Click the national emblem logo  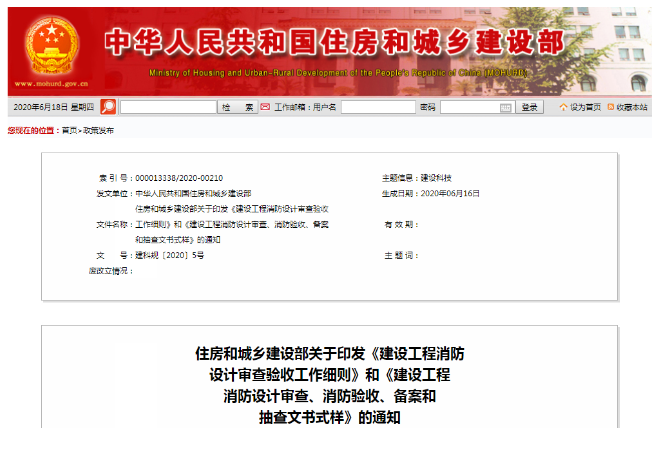pyautogui.click(x=52, y=46)
